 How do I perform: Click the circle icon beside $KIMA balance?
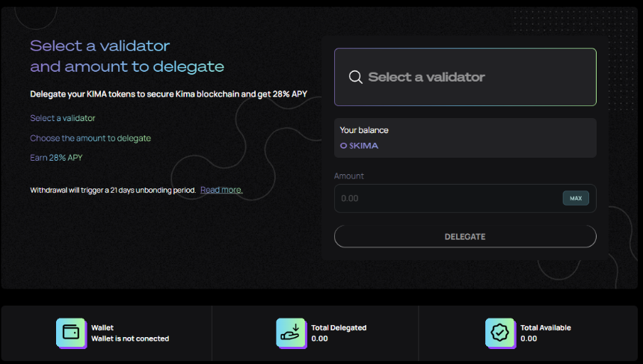pos(344,146)
